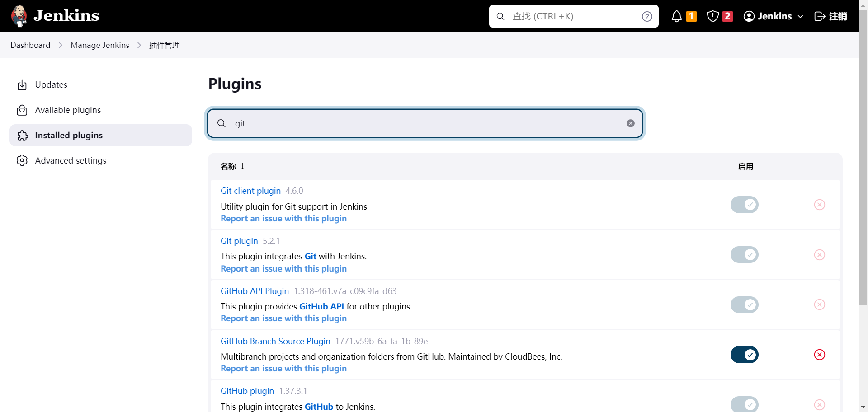Open the GitHub API Plugin link

(255, 291)
